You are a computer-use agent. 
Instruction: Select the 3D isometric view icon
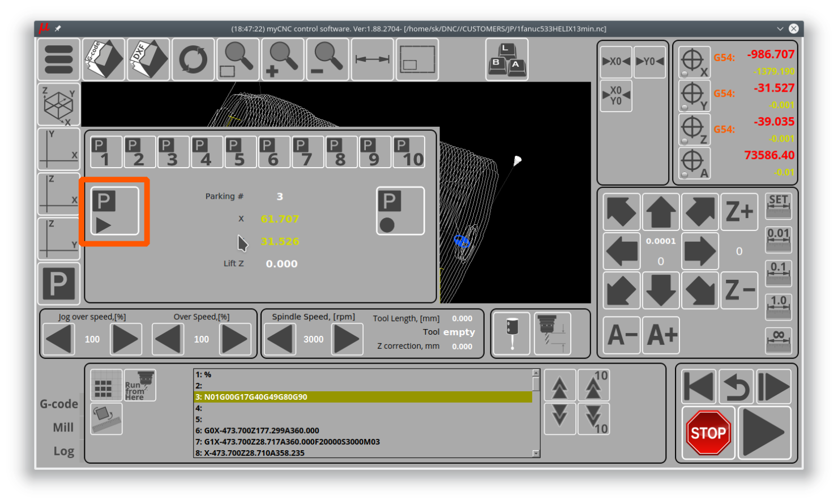click(x=59, y=105)
